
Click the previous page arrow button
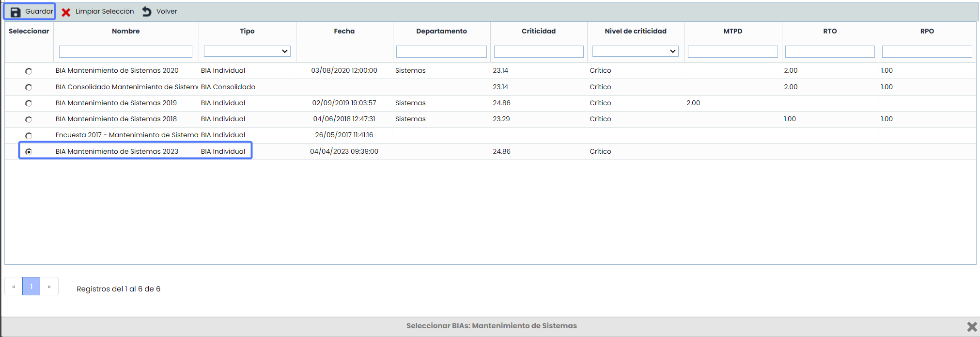point(14,287)
